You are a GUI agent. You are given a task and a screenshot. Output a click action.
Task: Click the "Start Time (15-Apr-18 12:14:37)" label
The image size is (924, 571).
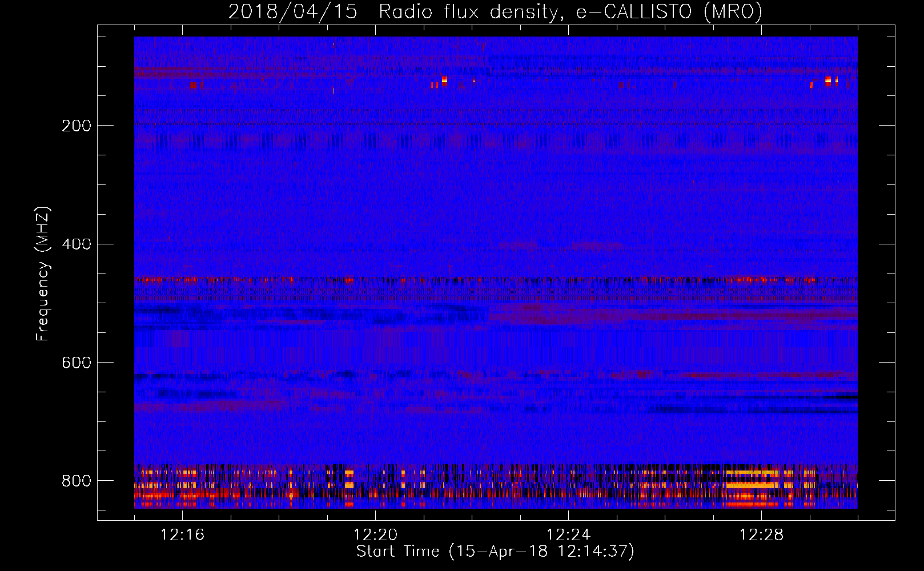coord(495,552)
